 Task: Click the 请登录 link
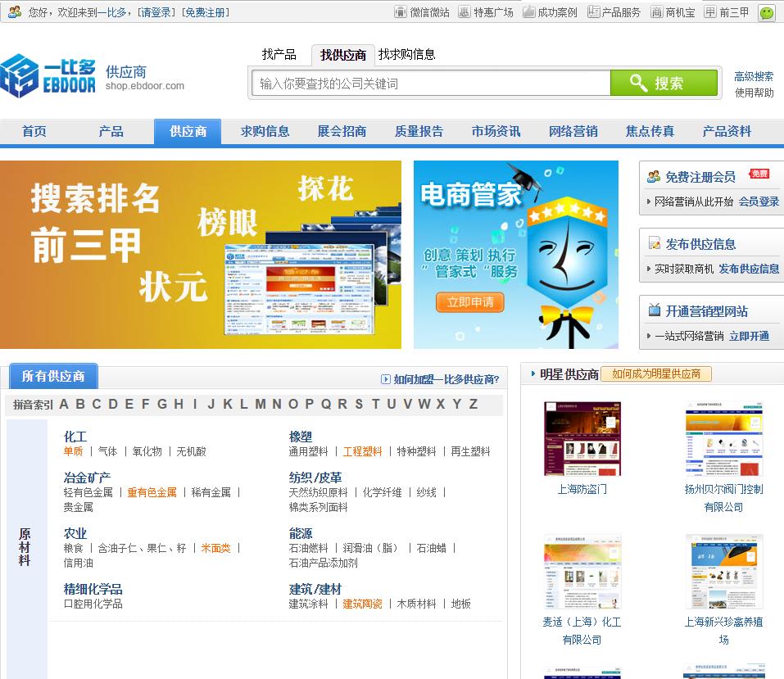pos(156,12)
